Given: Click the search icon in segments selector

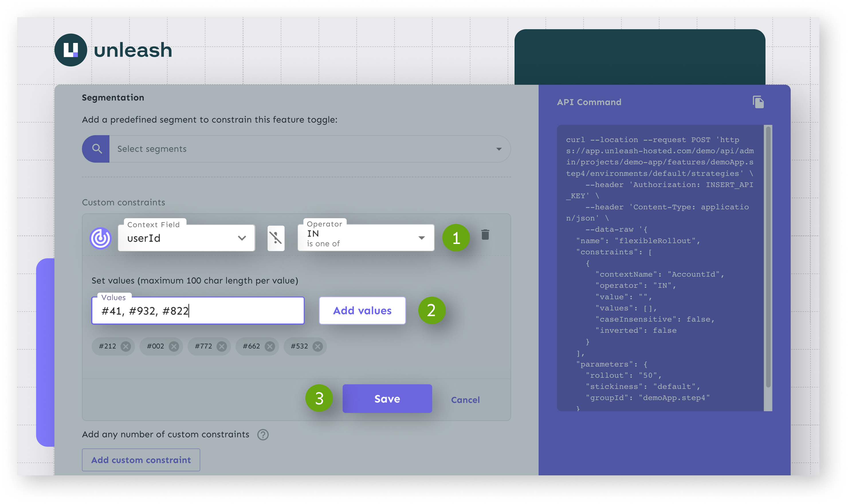Looking at the screenshot, I should (x=97, y=149).
